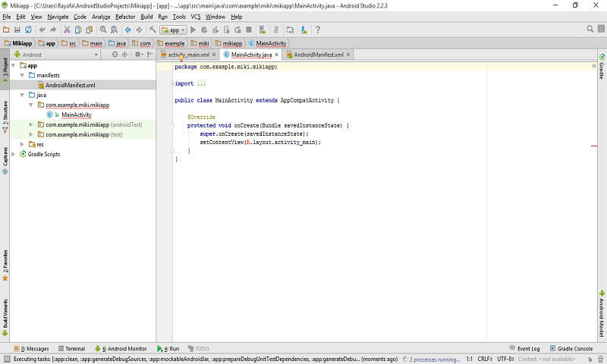Toggle the Android Model tool window
The image size is (607, 364).
(x=602, y=313)
